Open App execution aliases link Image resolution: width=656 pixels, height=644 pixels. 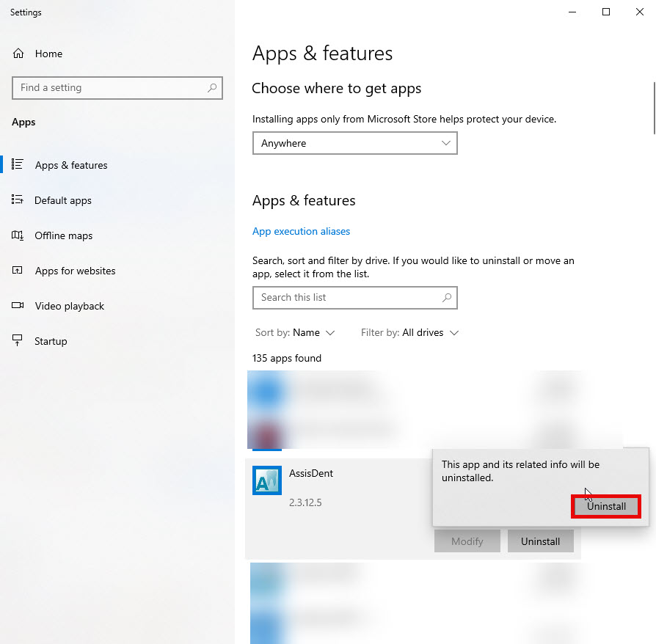tap(302, 231)
